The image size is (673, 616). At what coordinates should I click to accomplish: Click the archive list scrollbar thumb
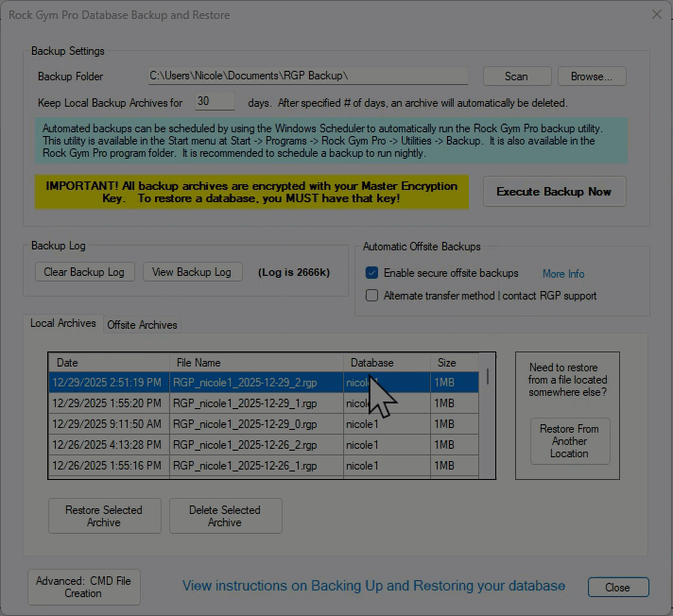coord(488,376)
